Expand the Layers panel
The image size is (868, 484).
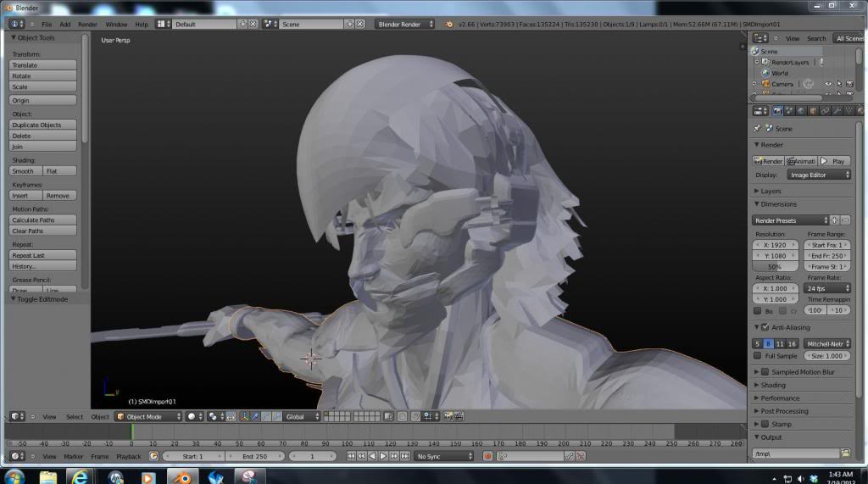(771, 191)
